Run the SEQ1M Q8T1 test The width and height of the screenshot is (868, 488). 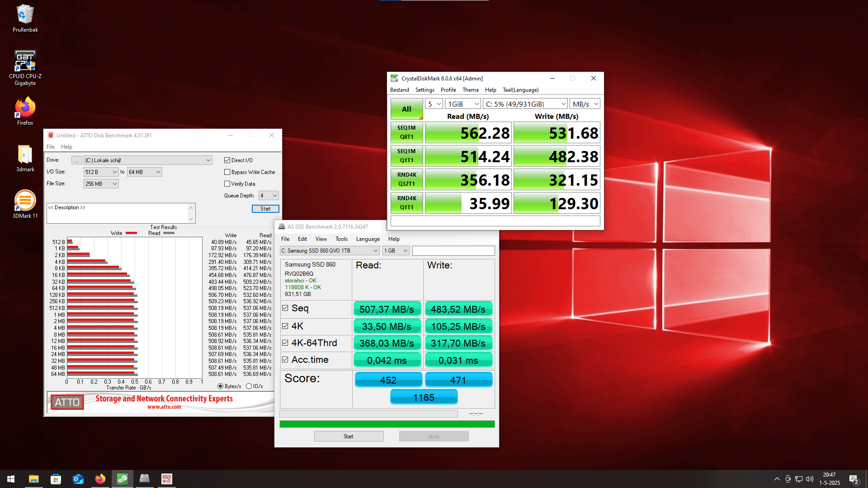tap(407, 132)
